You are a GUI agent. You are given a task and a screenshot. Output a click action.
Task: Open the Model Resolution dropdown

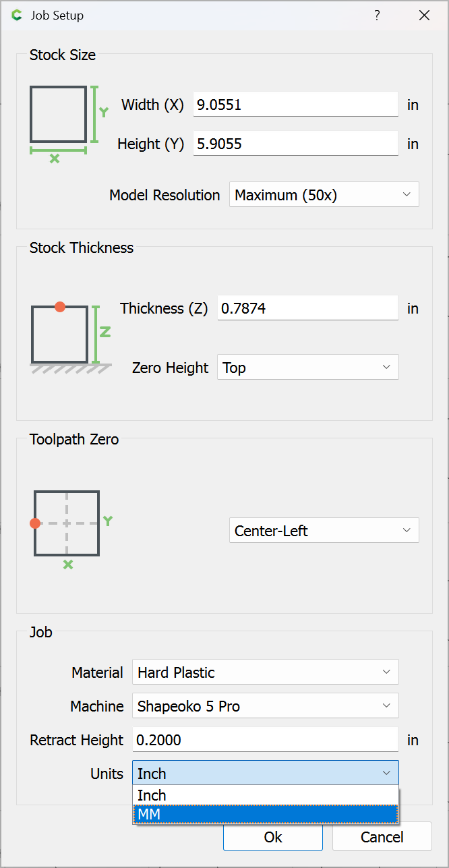click(324, 195)
